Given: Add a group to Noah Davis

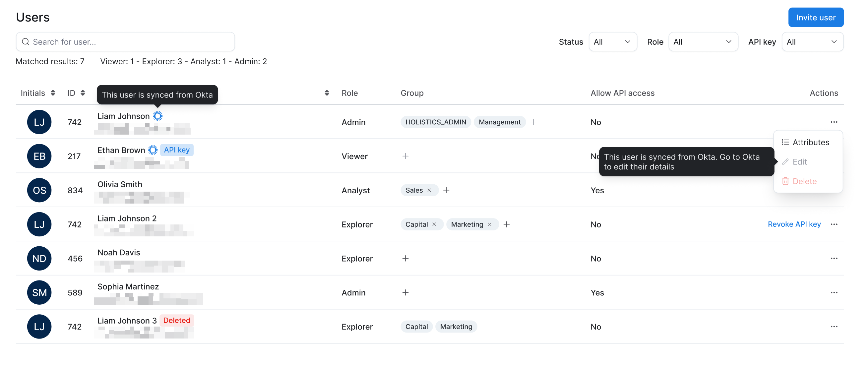Looking at the screenshot, I should (x=405, y=259).
